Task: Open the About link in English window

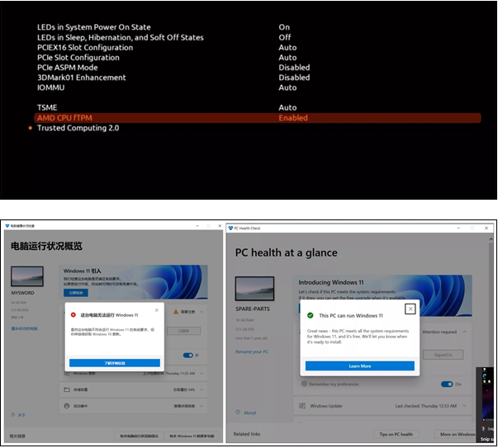Action: (x=249, y=413)
